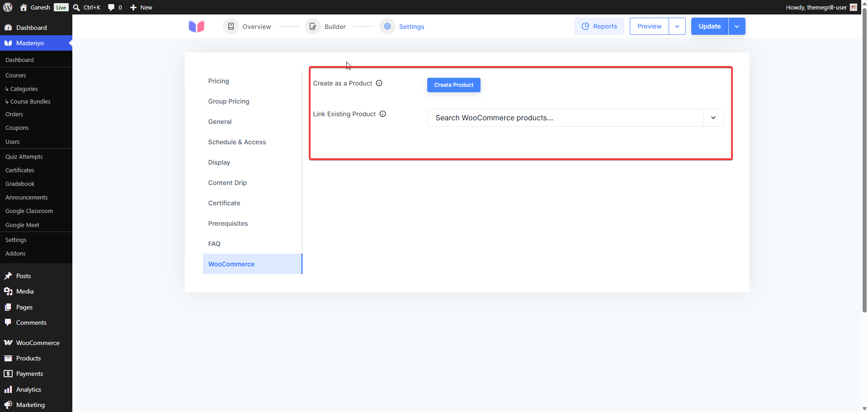Click the Masteriyo logo in the header
Image resolution: width=868 pixels, height=412 pixels.
pos(197,26)
